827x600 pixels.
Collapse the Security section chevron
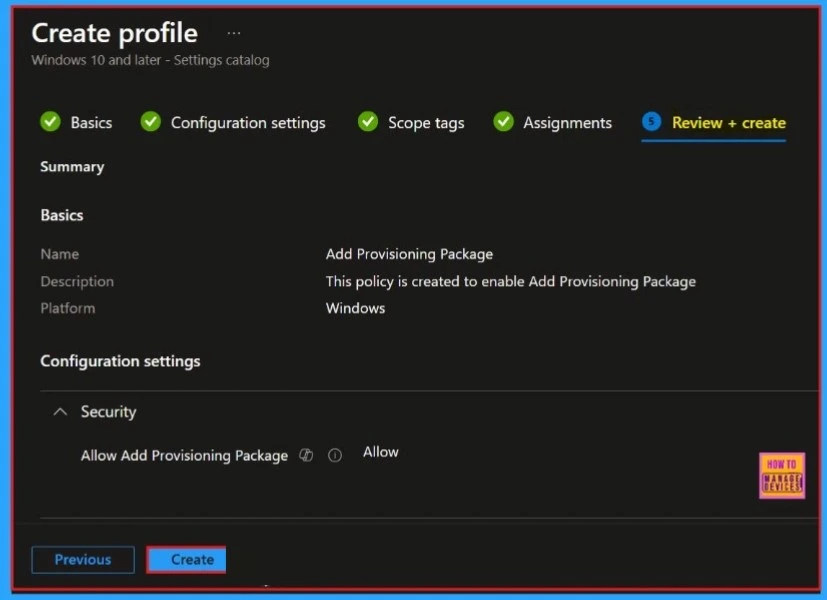coord(61,412)
